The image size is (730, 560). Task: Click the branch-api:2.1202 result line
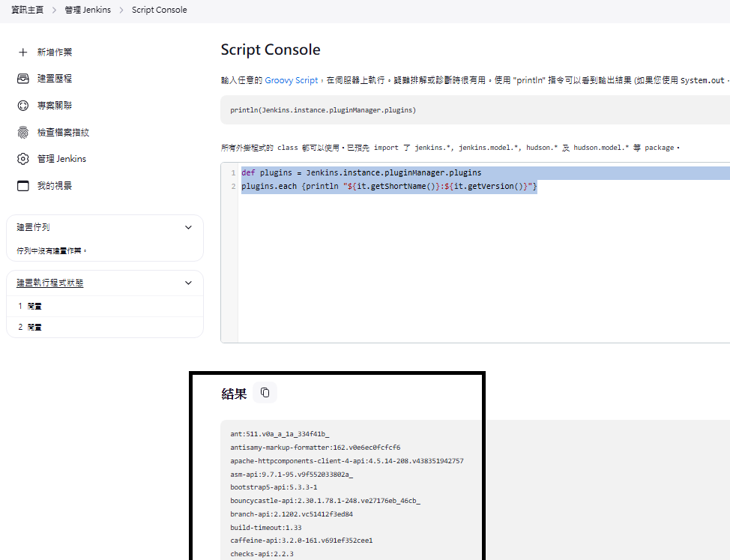292,514
